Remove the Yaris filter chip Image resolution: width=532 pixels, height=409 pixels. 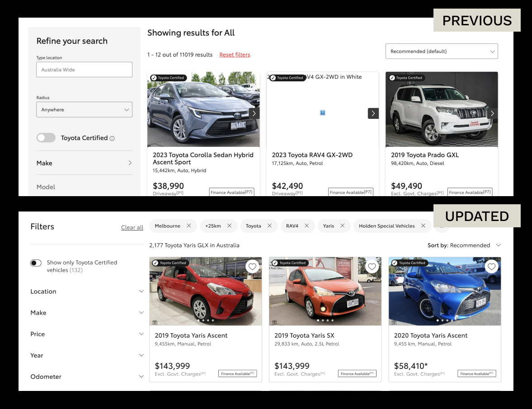pos(342,226)
